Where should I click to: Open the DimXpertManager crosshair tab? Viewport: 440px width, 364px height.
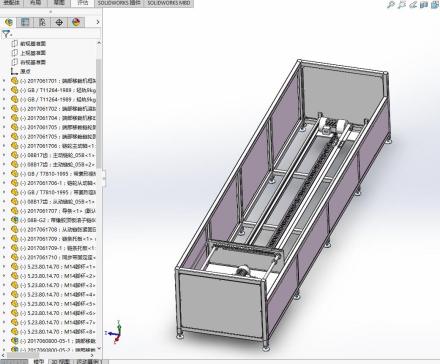(59, 22)
